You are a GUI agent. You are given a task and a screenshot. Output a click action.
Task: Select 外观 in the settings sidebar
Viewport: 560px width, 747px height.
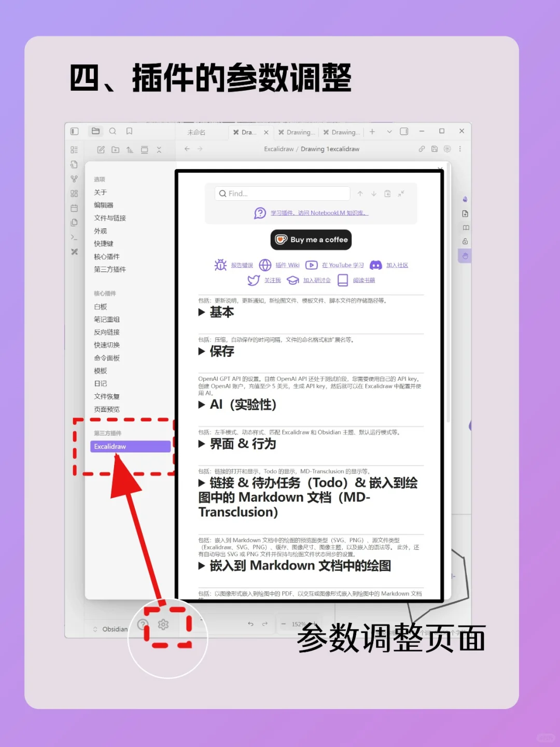(x=102, y=230)
